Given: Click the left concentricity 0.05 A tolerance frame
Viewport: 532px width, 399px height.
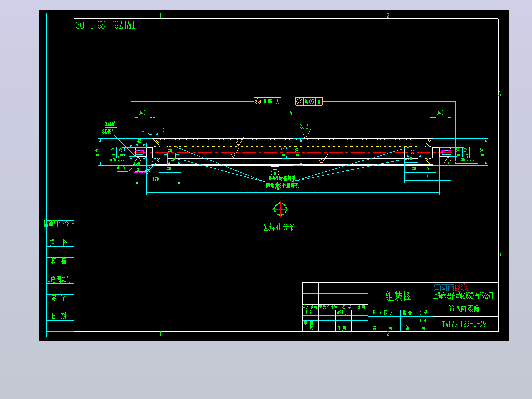Looking at the screenshot, I should [x=267, y=101].
